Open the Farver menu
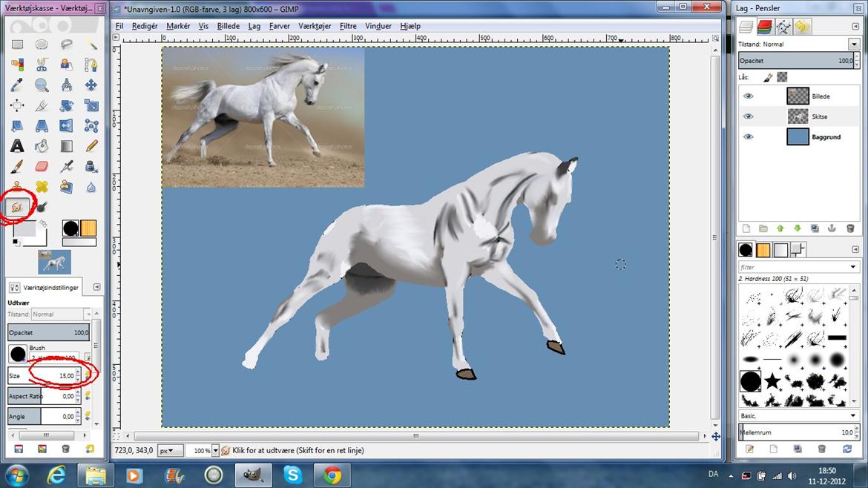The image size is (868, 488). (279, 26)
